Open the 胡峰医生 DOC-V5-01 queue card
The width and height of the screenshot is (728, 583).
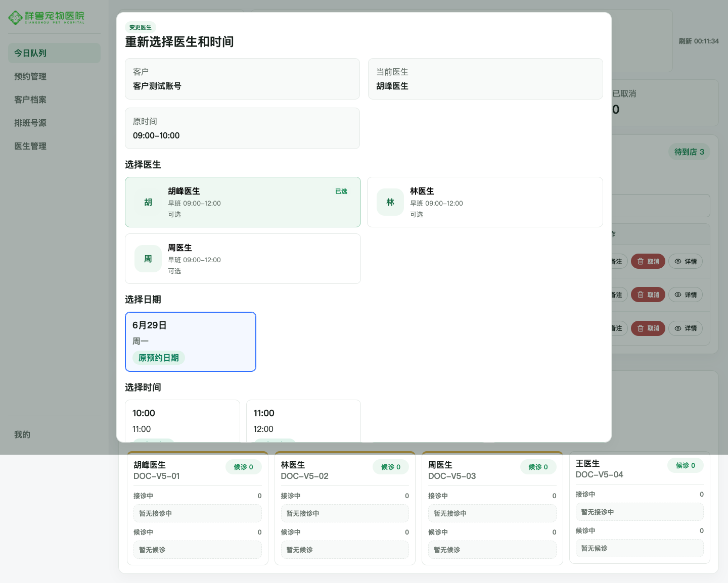(198, 508)
